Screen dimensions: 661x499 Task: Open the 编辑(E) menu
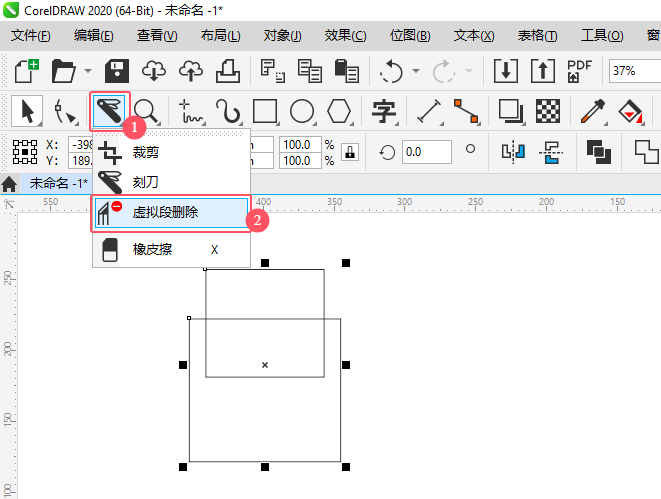pos(94,35)
